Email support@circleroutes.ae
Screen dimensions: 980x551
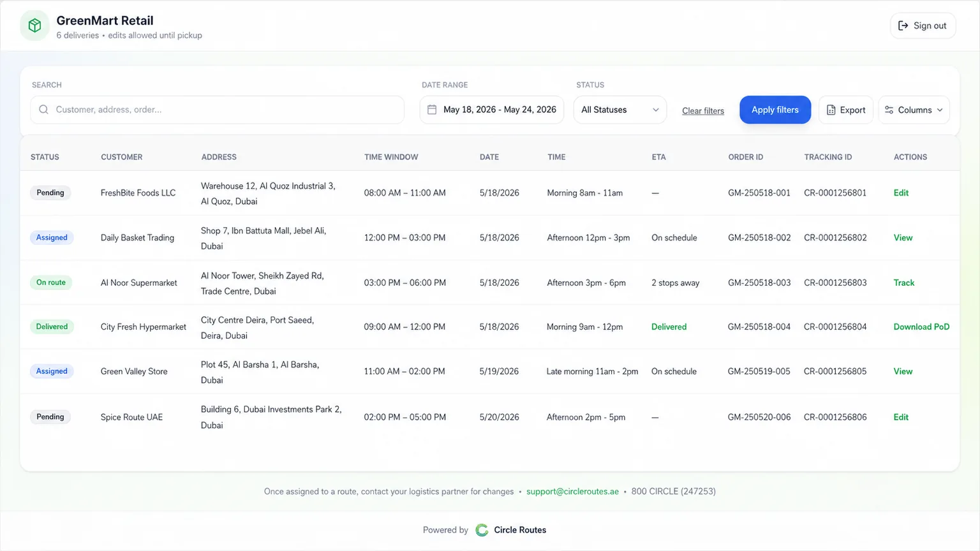coord(572,492)
